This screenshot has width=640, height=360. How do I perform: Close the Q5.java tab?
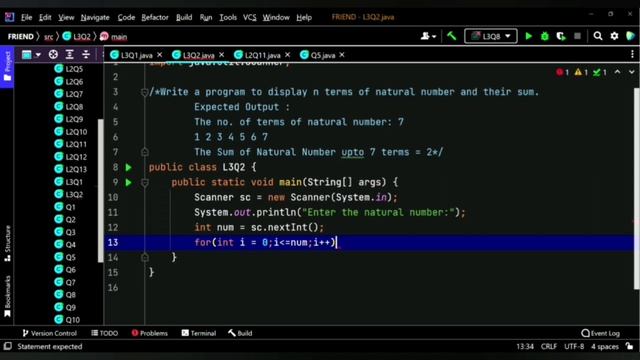(x=342, y=55)
